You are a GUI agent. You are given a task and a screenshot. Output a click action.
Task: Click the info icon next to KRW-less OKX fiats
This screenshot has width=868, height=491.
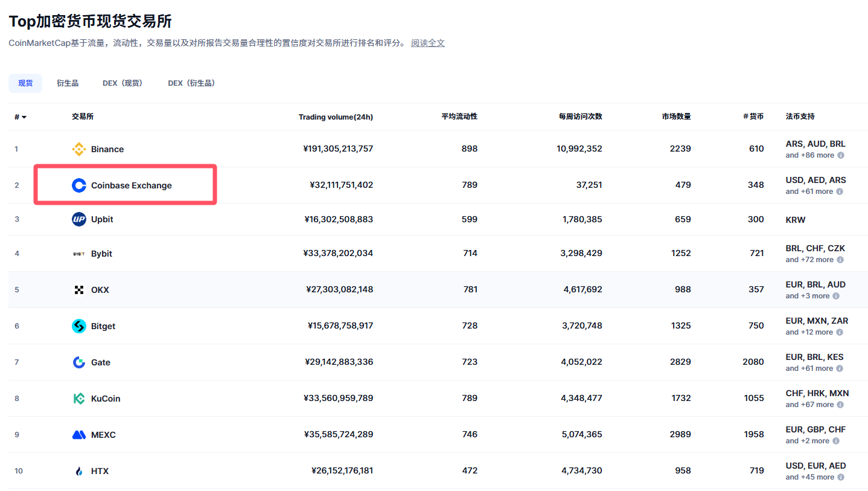tap(836, 296)
